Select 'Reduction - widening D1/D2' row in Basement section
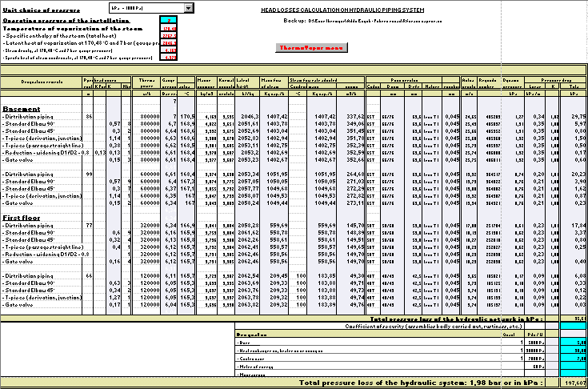This screenshot has width=588, height=389. tap(46, 153)
